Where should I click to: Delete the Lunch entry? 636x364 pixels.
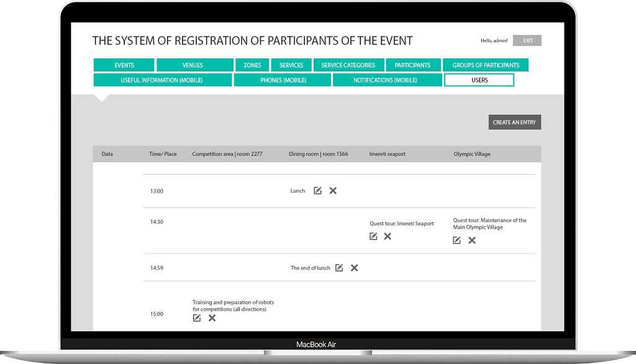333,191
